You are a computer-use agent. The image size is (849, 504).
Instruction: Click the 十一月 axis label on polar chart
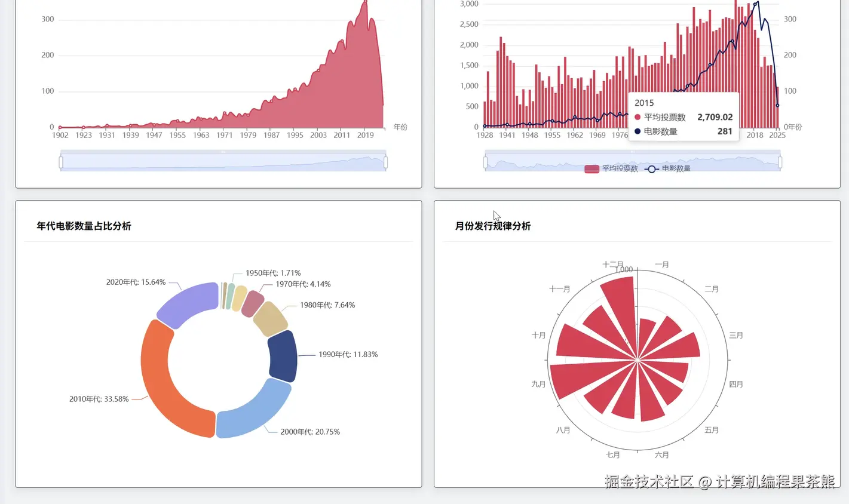point(560,289)
